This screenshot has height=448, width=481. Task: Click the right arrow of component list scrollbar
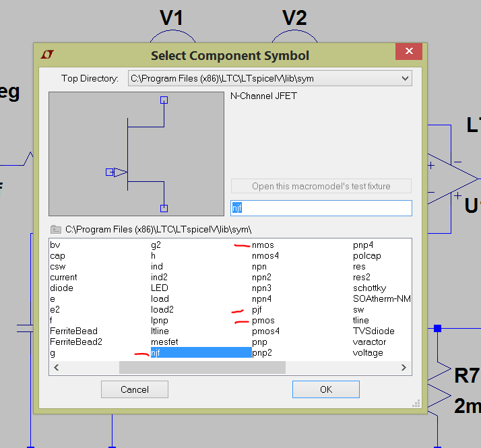click(404, 367)
